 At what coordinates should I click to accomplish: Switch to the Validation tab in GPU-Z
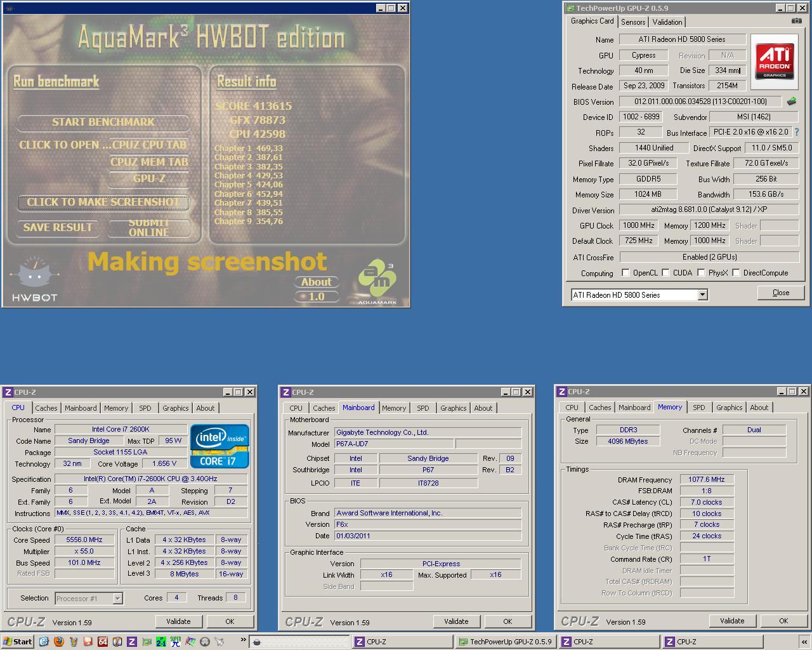click(667, 22)
